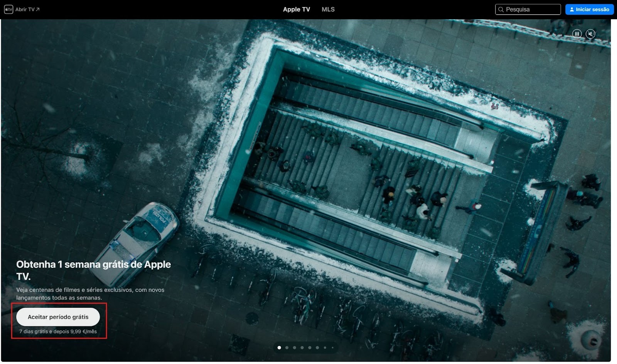
Task: Toggle sound with the crossed-out speaker icon
Action: [590, 34]
